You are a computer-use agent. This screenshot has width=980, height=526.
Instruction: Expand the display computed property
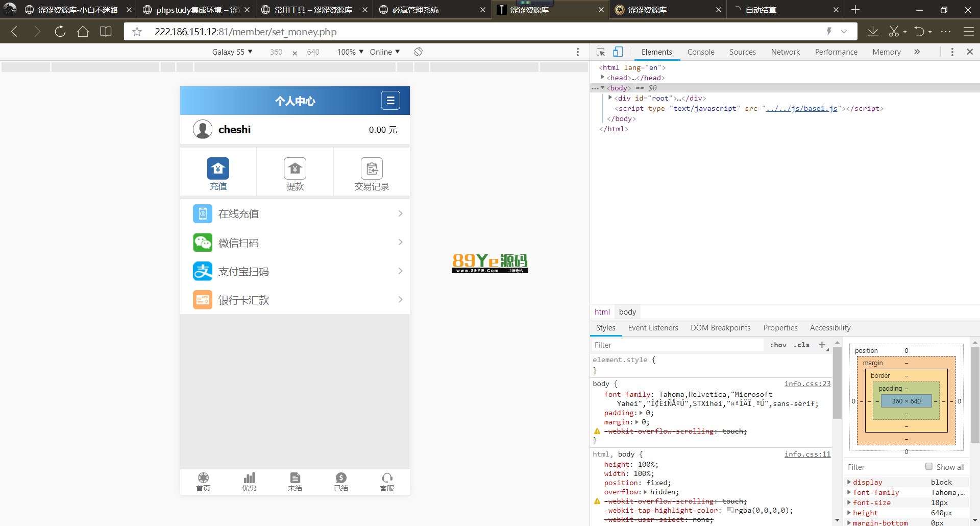click(x=849, y=482)
